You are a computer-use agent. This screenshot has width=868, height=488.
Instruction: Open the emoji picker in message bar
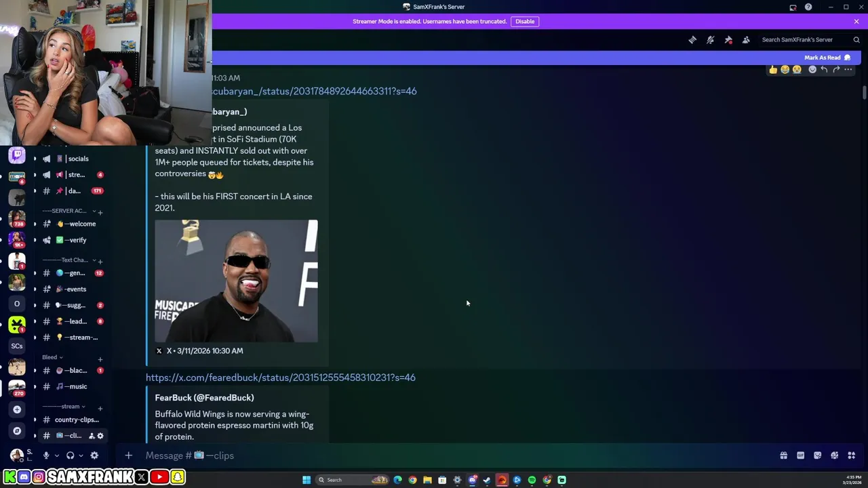pyautogui.click(x=834, y=455)
